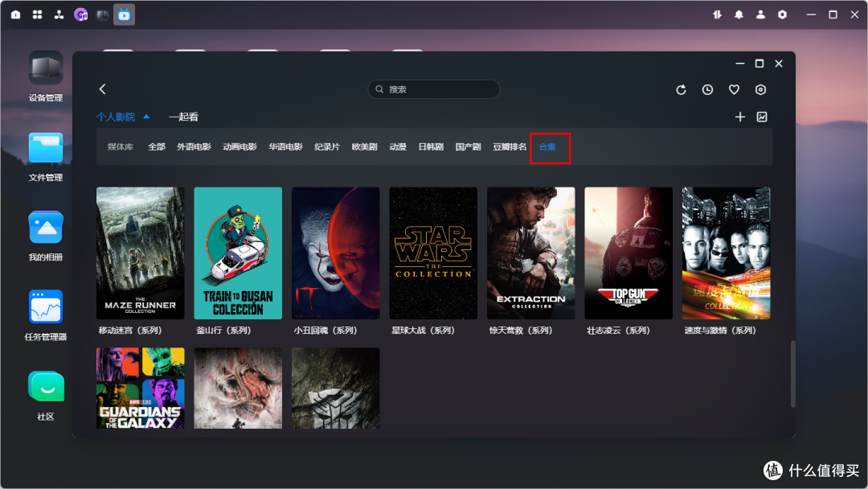This screenshot has width=868, height=489.
Task: Select the 豆瓣排名 category
Action: [x=510, y=146]
